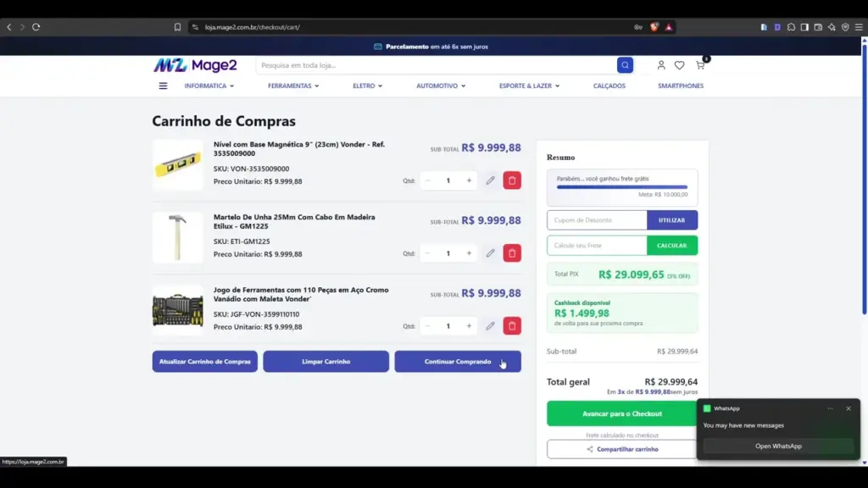Edit the Nível com Base Magnética item
The height and width of the screenshot is (488, 868).
coord(490,180)
